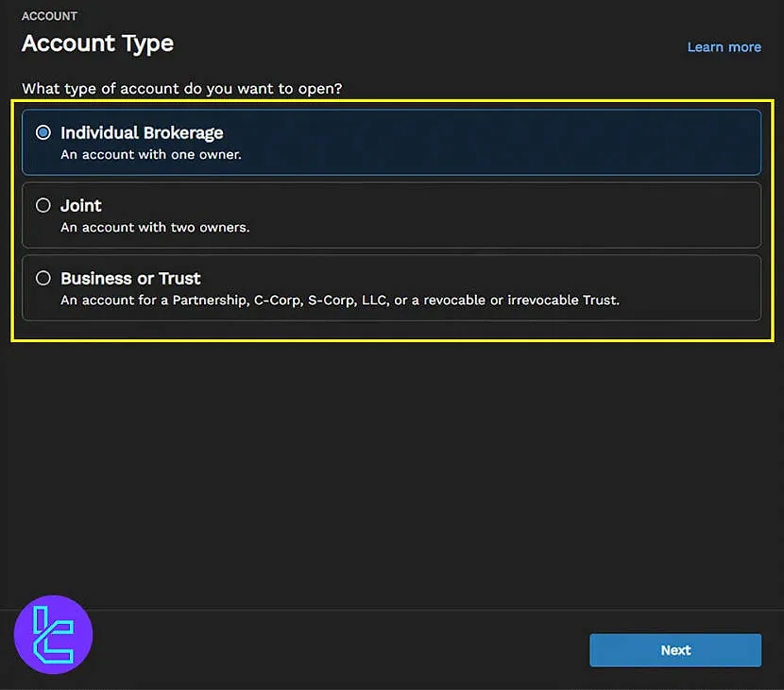Select the Business or Trust radio button
The image size is (784, 690).
coord(42,278)
